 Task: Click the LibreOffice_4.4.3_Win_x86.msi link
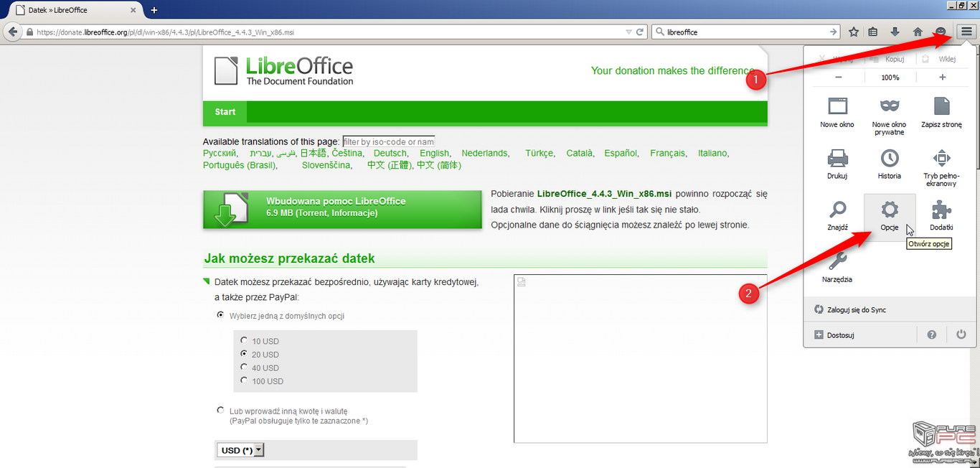click(604, 194)
